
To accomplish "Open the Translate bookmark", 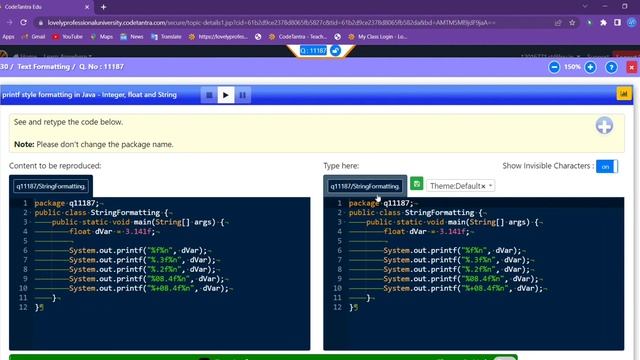I will pos(166,37).
